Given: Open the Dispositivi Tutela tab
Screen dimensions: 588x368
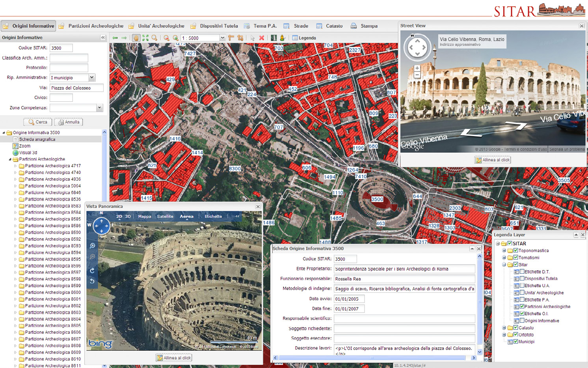Looking at the screenshot, I should coord(214,26).
